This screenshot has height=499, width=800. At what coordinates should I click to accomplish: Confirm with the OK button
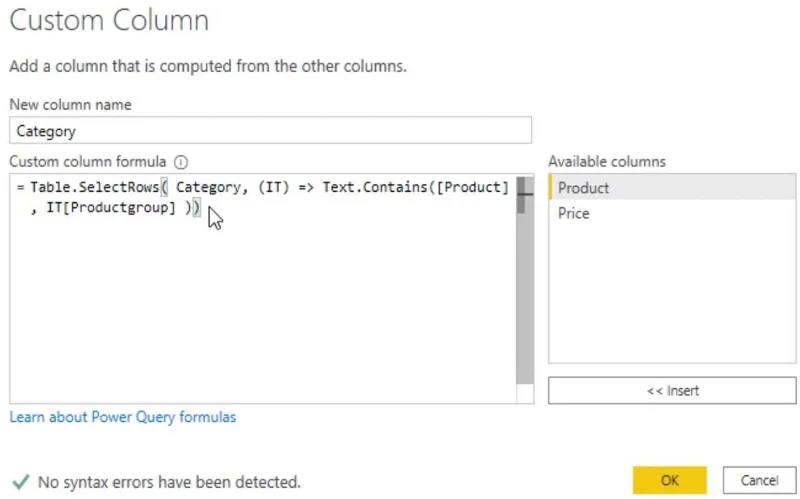pyautogui.click(x=669, y=480)
